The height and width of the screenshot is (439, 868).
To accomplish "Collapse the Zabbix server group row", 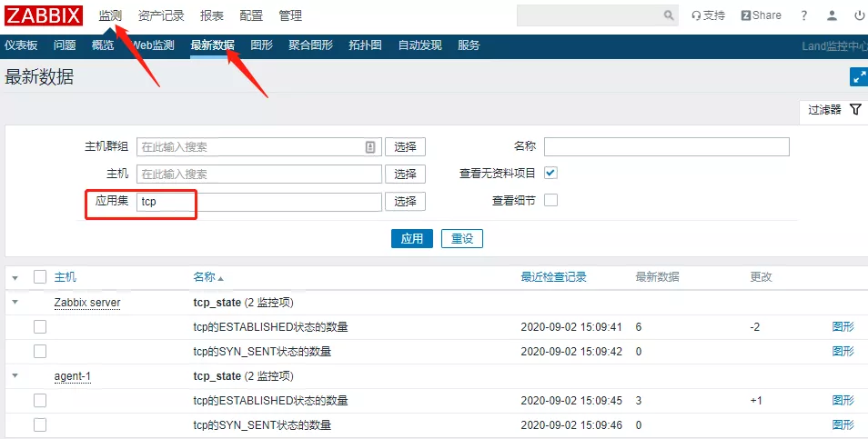I will (15, 302).
